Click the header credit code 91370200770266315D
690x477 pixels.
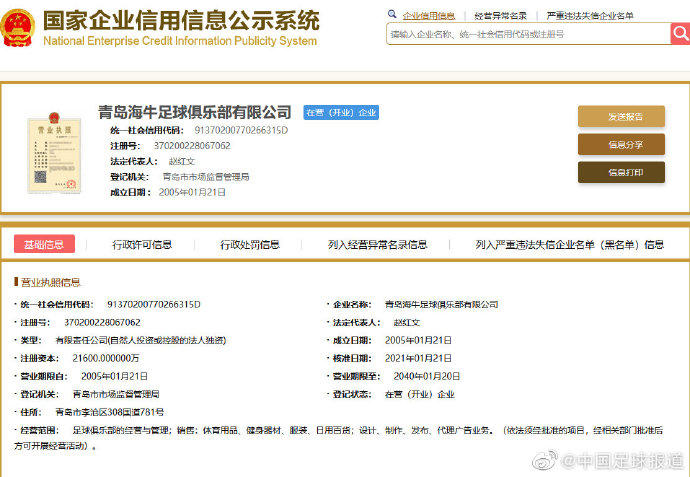pyautogui.click(x=241, y=130)
